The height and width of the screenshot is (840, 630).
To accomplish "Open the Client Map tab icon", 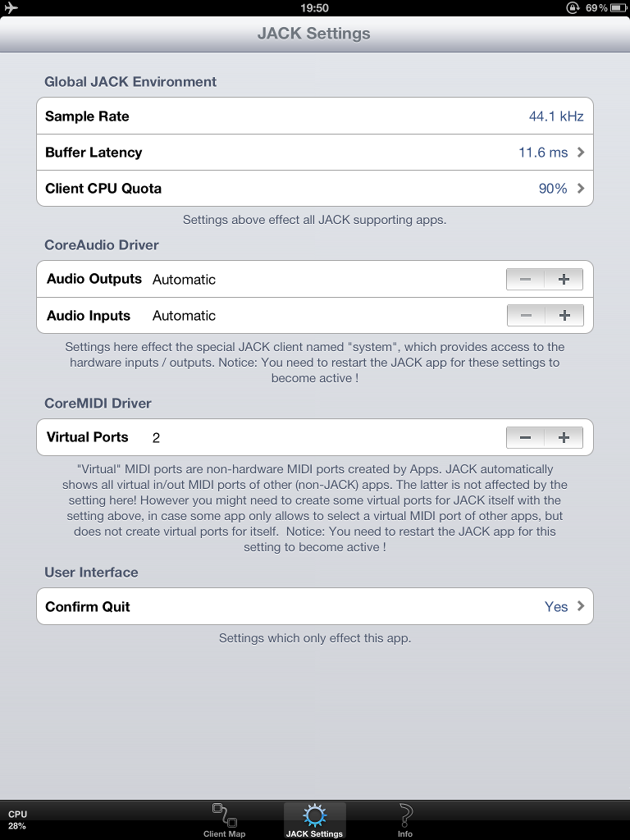I will point(224,817).
